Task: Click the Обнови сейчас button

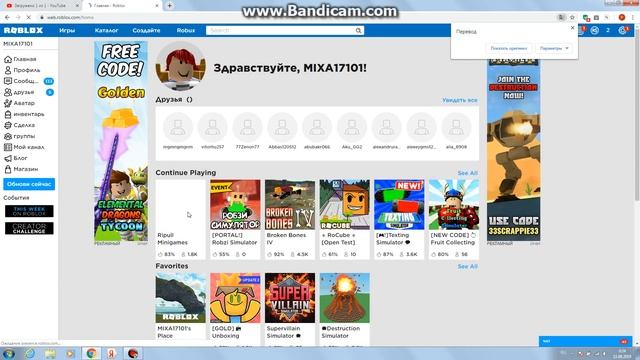Action: click(x=29, y=184)
